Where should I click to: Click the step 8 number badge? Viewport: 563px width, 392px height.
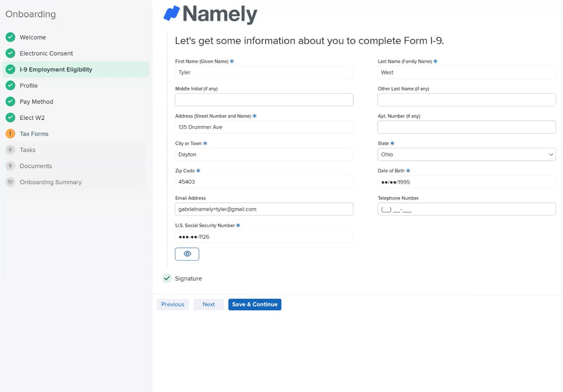pos(10,150)
